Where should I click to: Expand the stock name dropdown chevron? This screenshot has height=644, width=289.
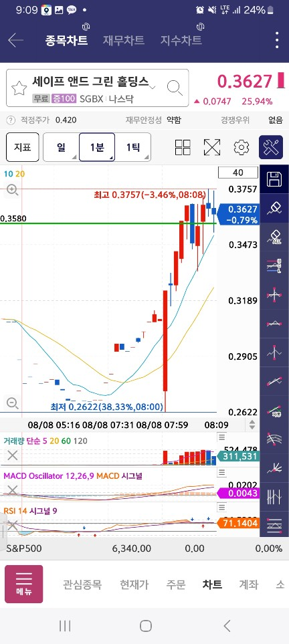coord(152,87)
